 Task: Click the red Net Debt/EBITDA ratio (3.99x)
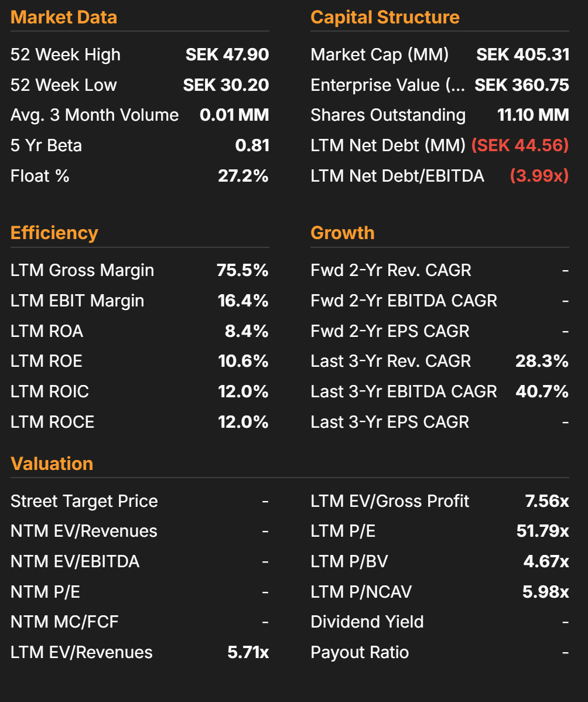pyautogui.click(x=539, y=176)
